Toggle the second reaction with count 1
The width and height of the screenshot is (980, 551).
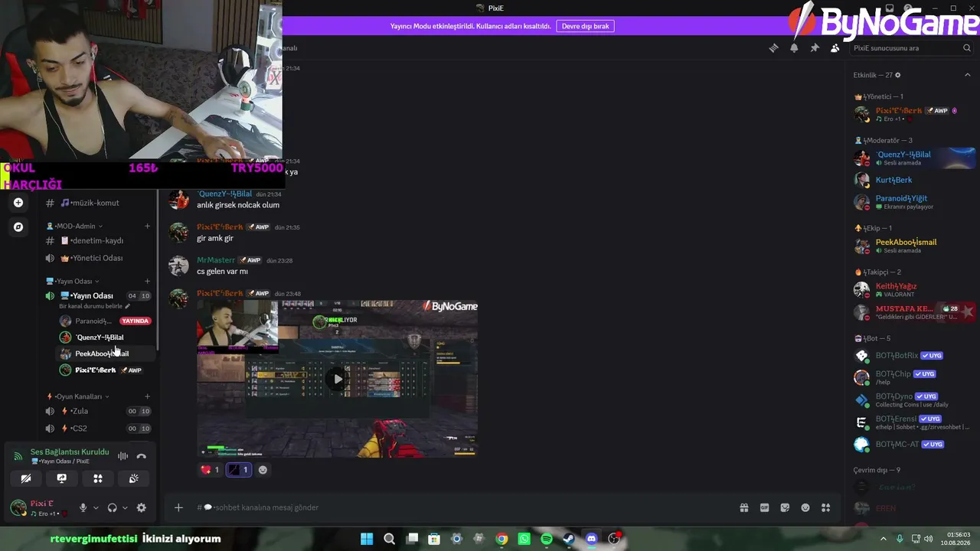coord(239,470)
